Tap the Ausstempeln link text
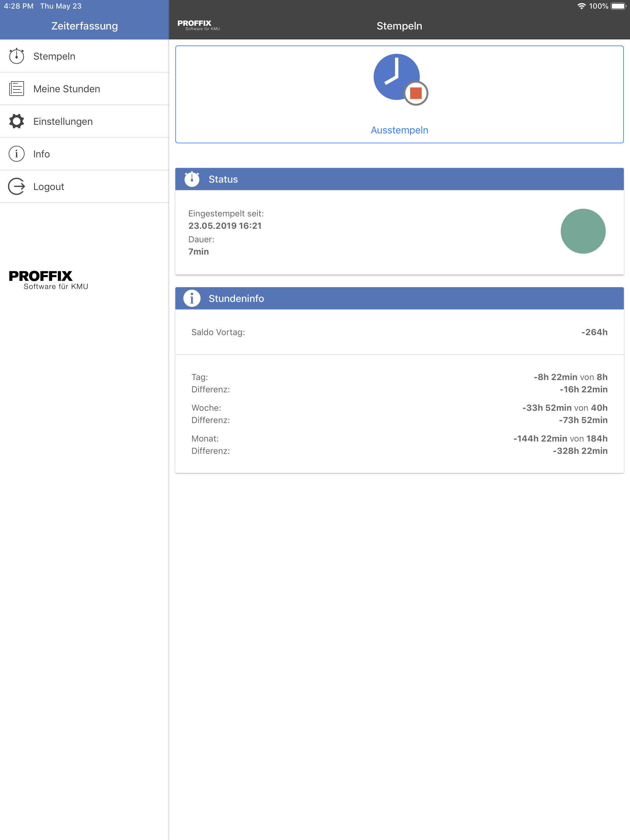 coord(399,130)
